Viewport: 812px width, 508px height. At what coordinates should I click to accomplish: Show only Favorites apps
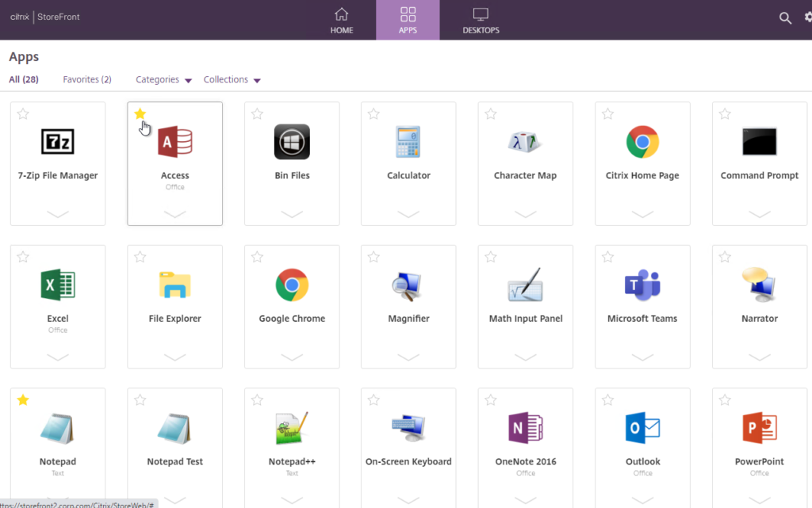point(86,79)
